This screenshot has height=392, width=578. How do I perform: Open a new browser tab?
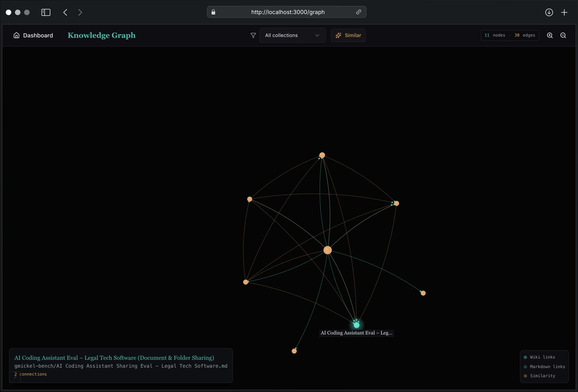[564, 12]
